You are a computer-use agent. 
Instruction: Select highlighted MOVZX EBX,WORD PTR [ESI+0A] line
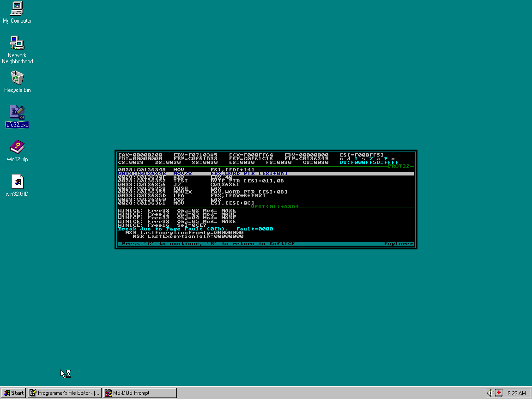point(266,174)
